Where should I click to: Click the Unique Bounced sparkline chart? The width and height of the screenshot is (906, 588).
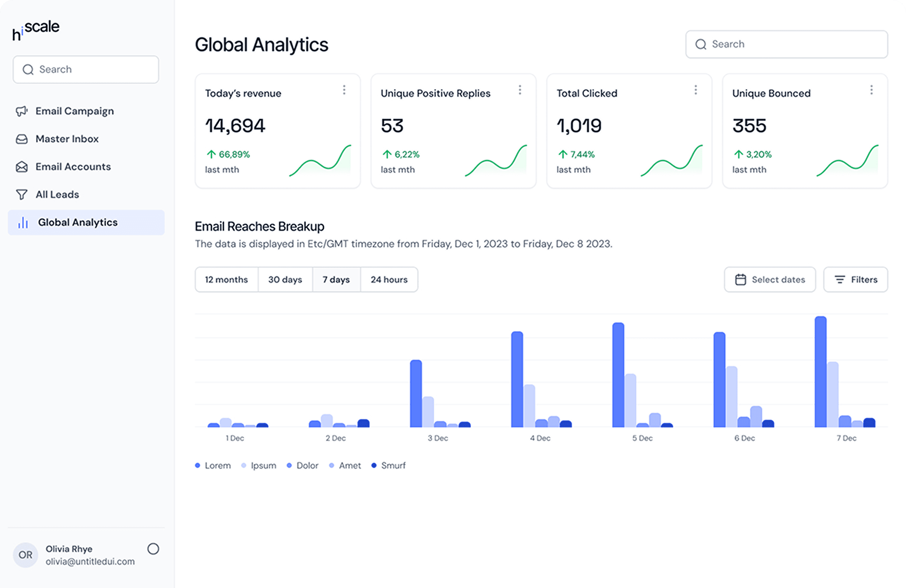(x=848, y=161)
